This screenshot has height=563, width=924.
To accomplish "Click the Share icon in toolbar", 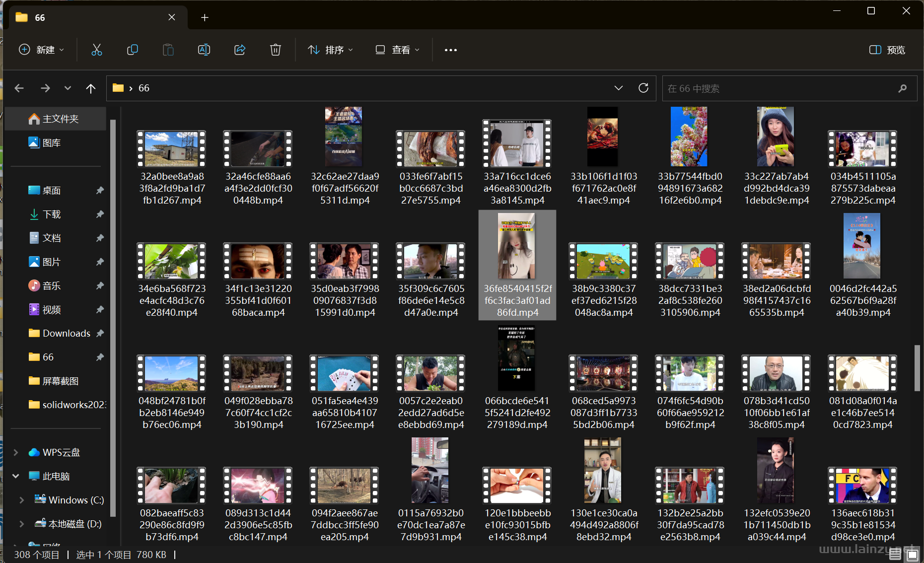I will [240, 50].
